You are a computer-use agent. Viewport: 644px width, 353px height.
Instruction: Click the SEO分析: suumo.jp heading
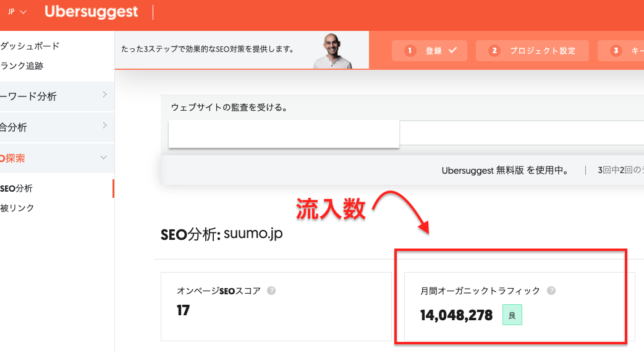coord(221,234)
